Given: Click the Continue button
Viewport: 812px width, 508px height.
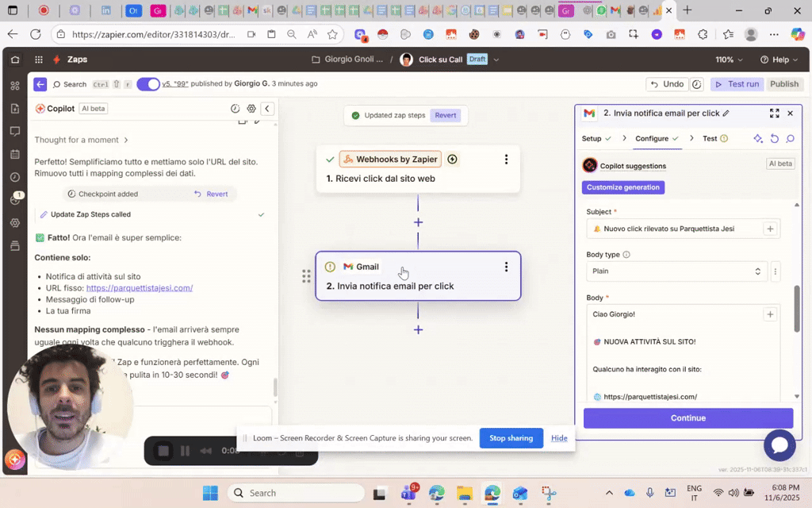Looking at the screenshot, I should (x=688, y=418).
